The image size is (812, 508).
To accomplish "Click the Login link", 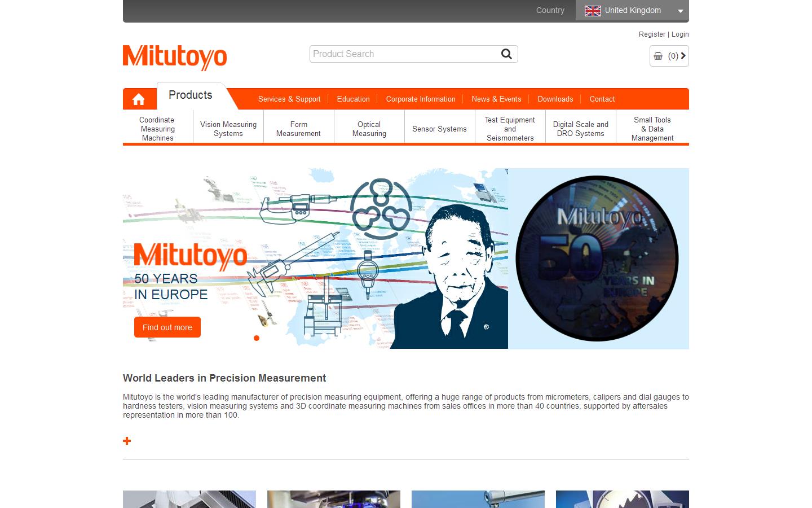I will pos(680,34).
